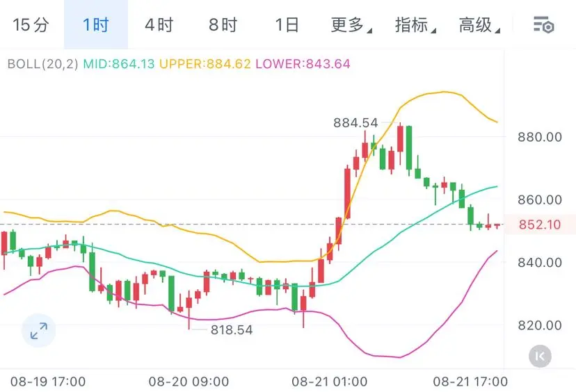Tap the gray K jump-to-latest icon
576x392 pixels.
pyautogui.click(x=540, y=356)
